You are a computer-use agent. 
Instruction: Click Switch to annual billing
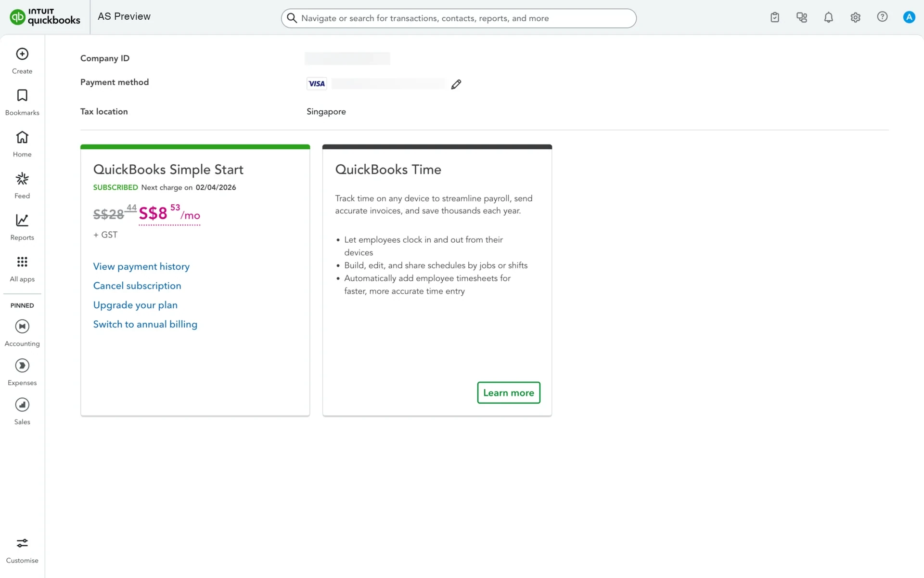(x=145, y=324)
